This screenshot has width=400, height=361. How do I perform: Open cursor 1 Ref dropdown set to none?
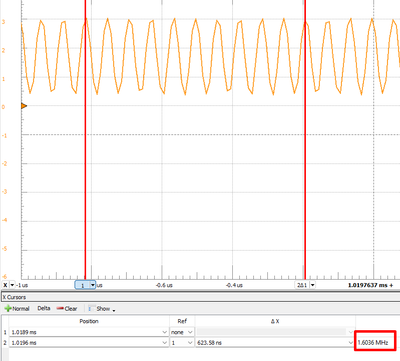coord(190,332)
